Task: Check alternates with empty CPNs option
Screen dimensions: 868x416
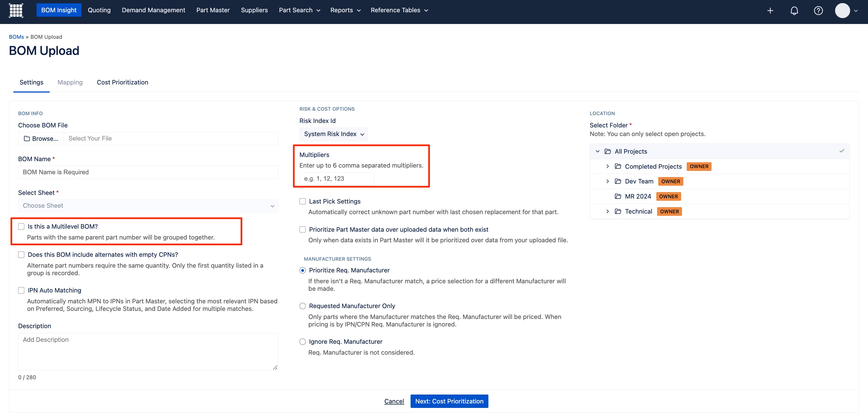Action: coord(21,255)
